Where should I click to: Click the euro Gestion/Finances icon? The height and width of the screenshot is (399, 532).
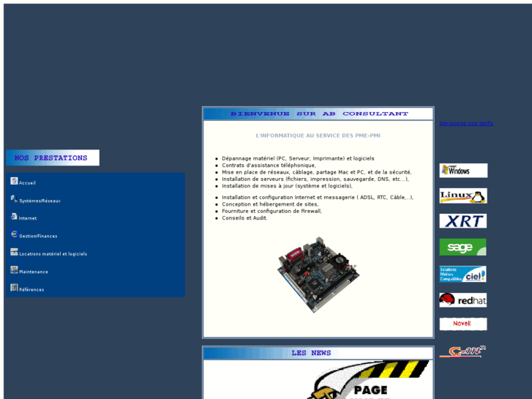pyautogui.click(x=14, y=234)
